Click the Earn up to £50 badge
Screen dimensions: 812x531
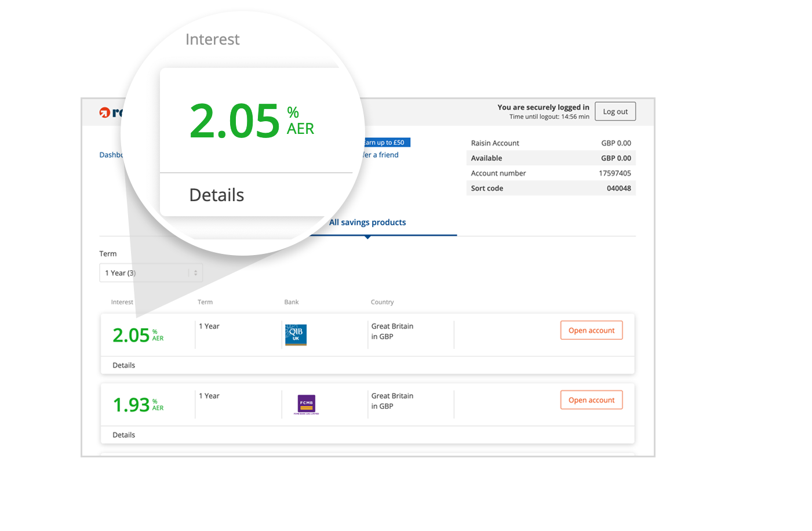pos(387,143)
